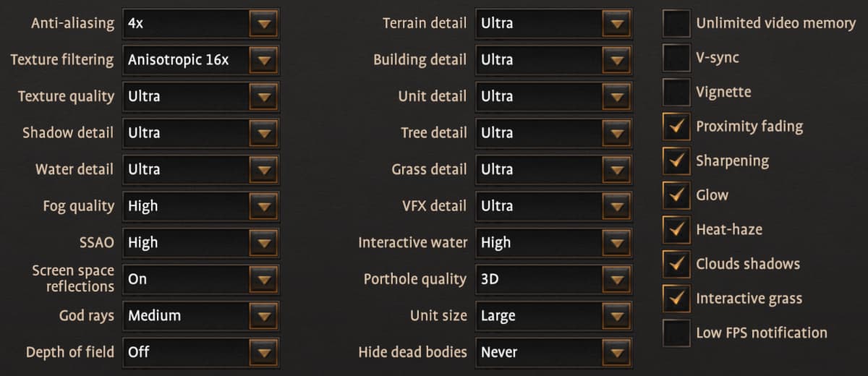Screen dimensions: 868x376
Task: Turn off the Glow effect
Action: pos(676,195)
